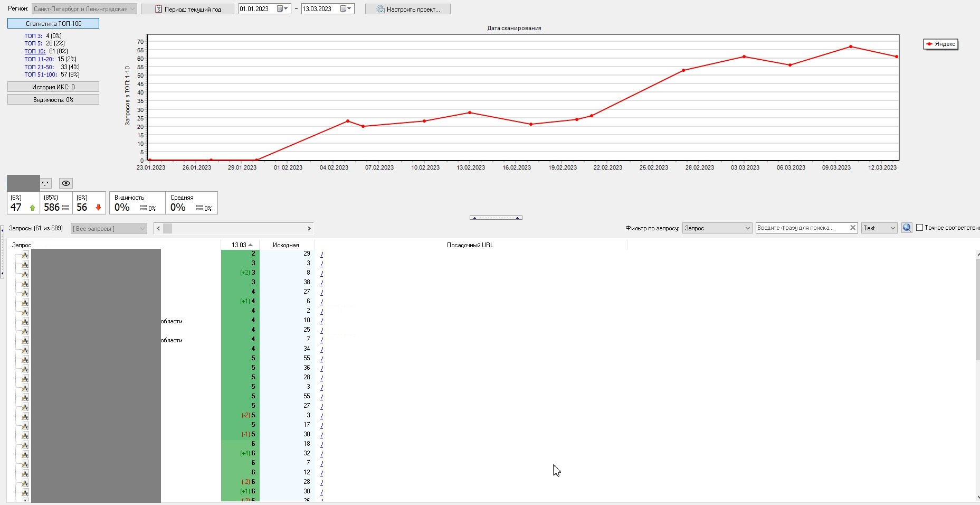The image size is (980, 505).
Task: Select the dropped positions counter 56
Action: point(89,203)
